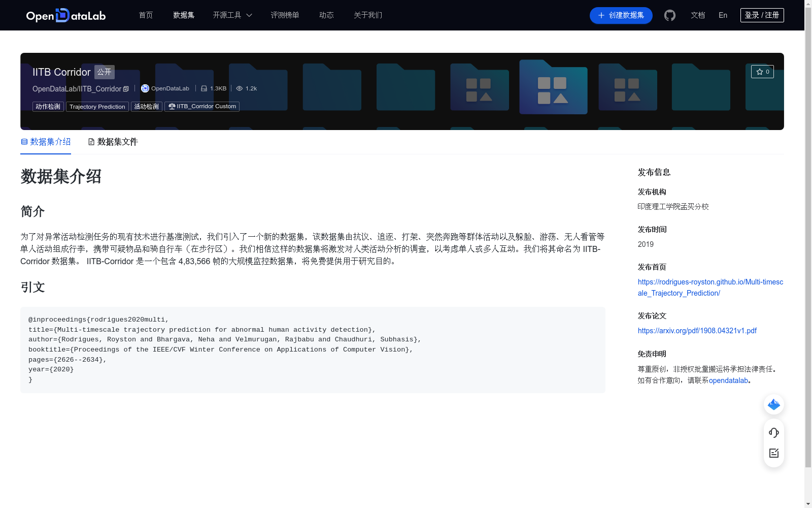Open the feedback edit note icon
The height and width of the screenshot is (508, 812).
tap(774, 453)
